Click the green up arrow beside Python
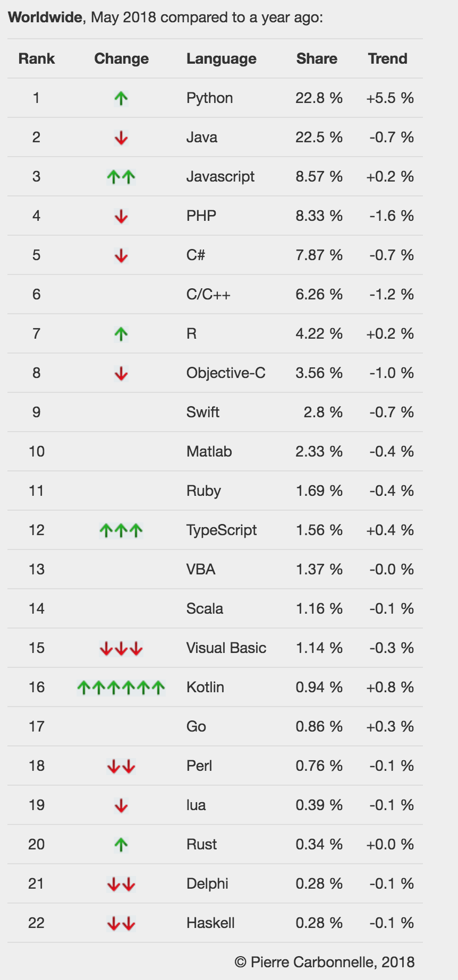The height and width of the screenshot is (980, 458). 121,98
